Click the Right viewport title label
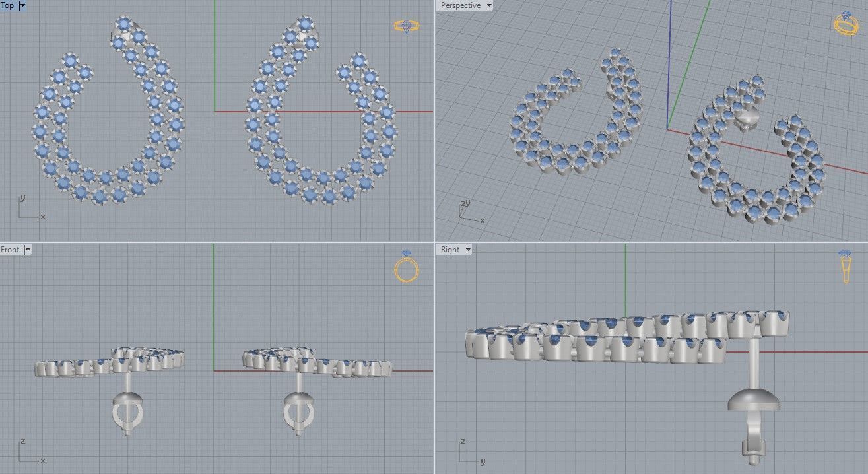The width and height of the screenshot is (868, 474). coord(450,250)
